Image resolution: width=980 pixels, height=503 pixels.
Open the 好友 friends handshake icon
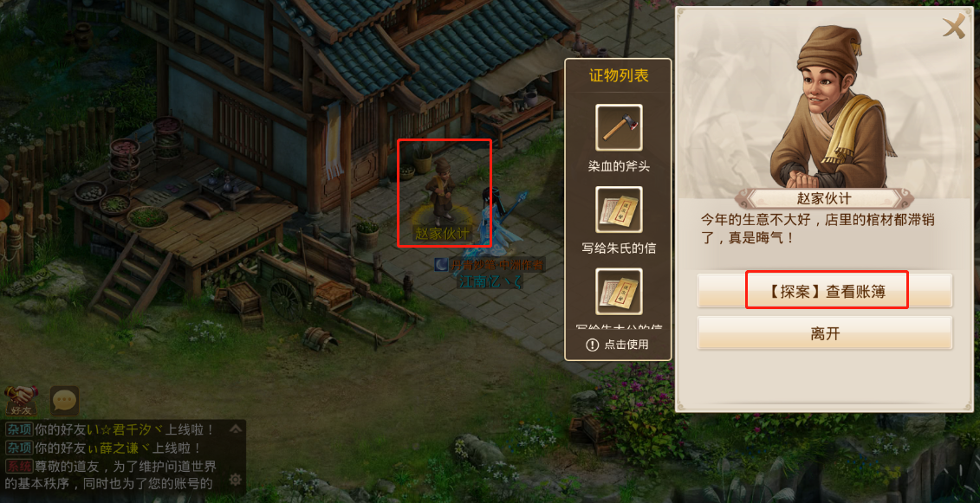point(22,401)
